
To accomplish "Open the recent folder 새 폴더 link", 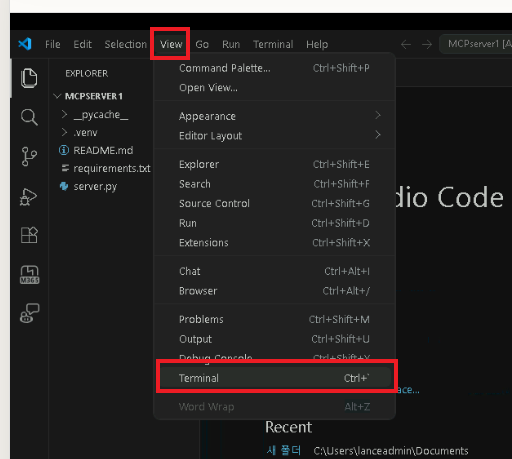I will tap(284, 451).
